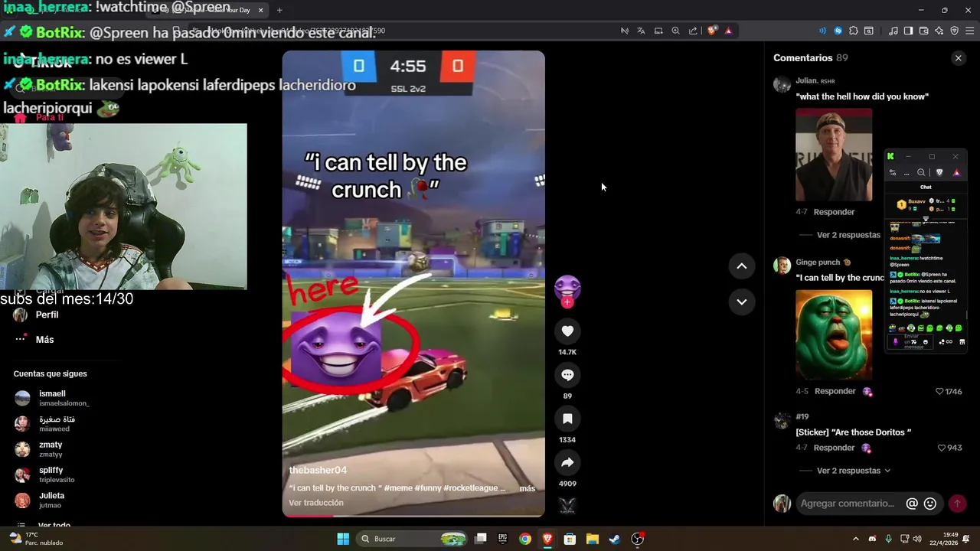The height and width of the screenshot is (551, 980).
Task: Reply to Julian's comment via Responder
Action: [834, 212]
